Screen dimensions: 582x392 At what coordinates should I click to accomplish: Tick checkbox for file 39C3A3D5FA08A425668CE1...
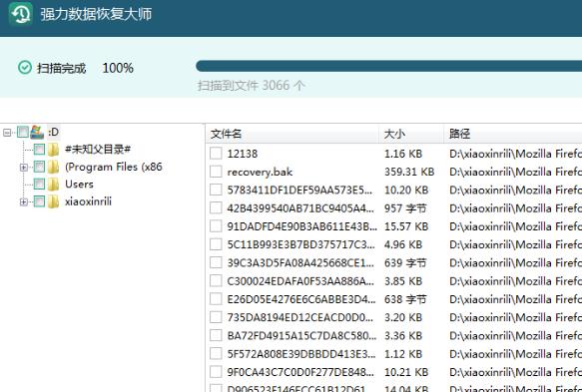coord(216,262)
